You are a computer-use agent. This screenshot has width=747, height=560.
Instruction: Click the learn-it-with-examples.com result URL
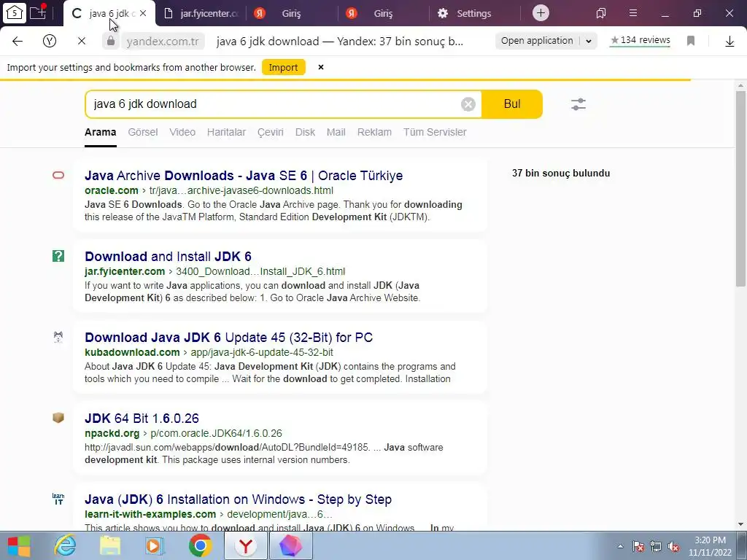pos(208,514)
